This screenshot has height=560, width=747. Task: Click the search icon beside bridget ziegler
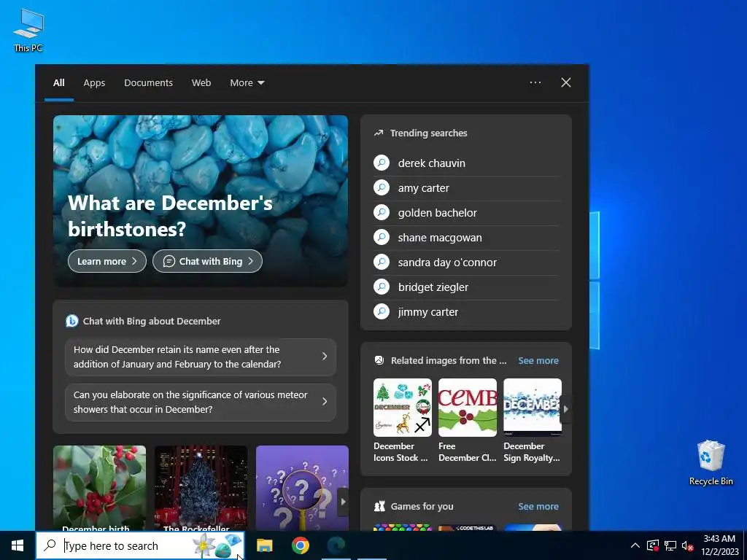pos(382,287)
